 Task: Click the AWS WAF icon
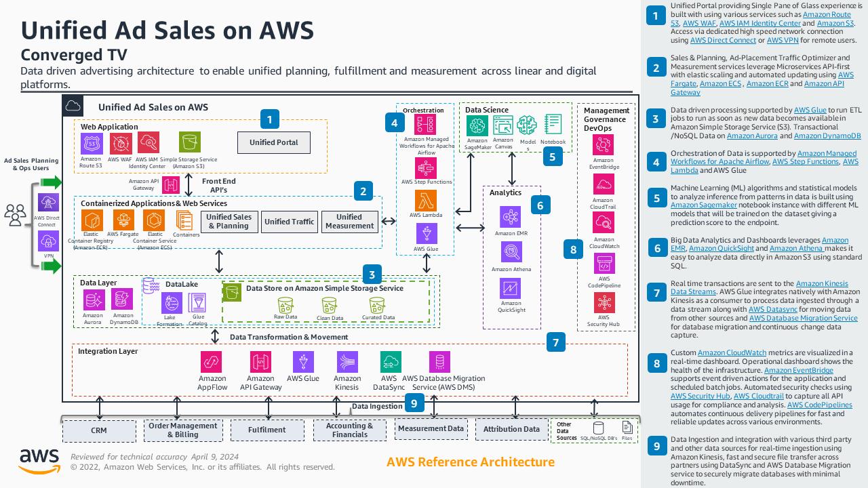coord(120,143)
